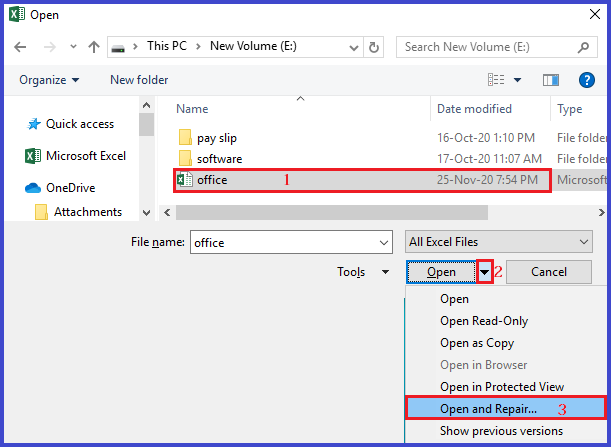Open the recent locations chevron
This screenshot has height=447, width=611.
(x=73, y=47)
